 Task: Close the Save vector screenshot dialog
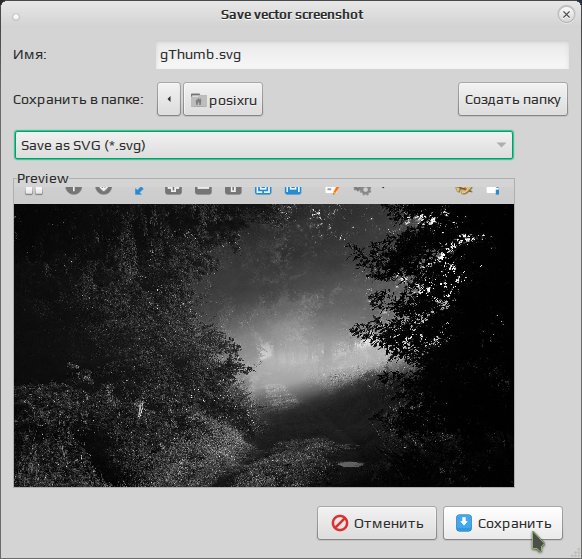click(566, 14)
